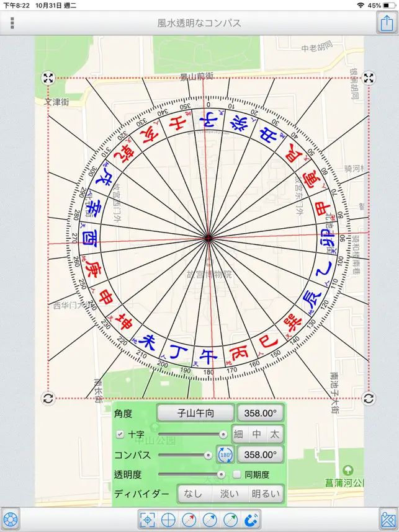The image size is (399, 532).
Task: Adjust the 十字 slider knob
Action: tap(223, 434)
